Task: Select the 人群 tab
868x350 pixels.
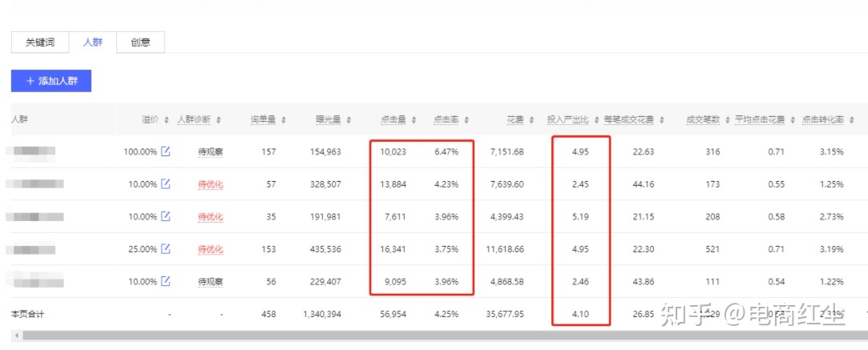Action: pyautogui.click(x=93, y=42)
